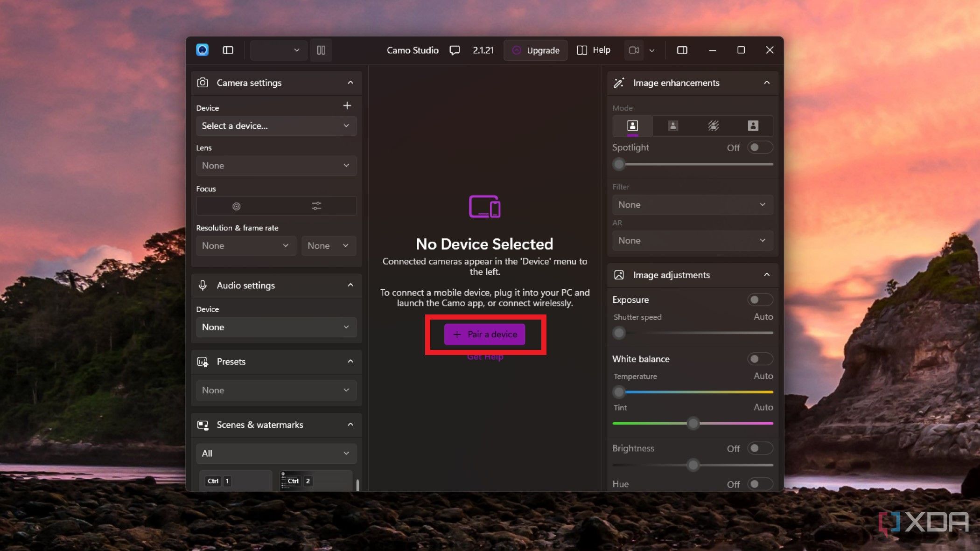Expand the Presets None dropdown

(x=276, y=390)
